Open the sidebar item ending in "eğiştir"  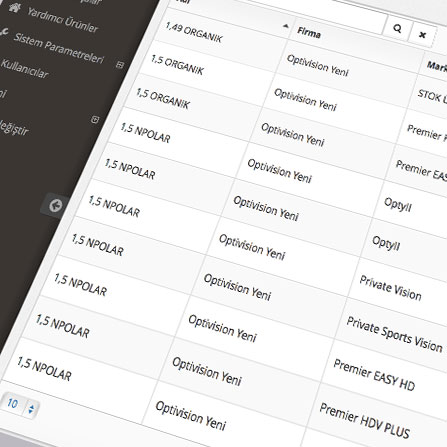pos(14,127)
